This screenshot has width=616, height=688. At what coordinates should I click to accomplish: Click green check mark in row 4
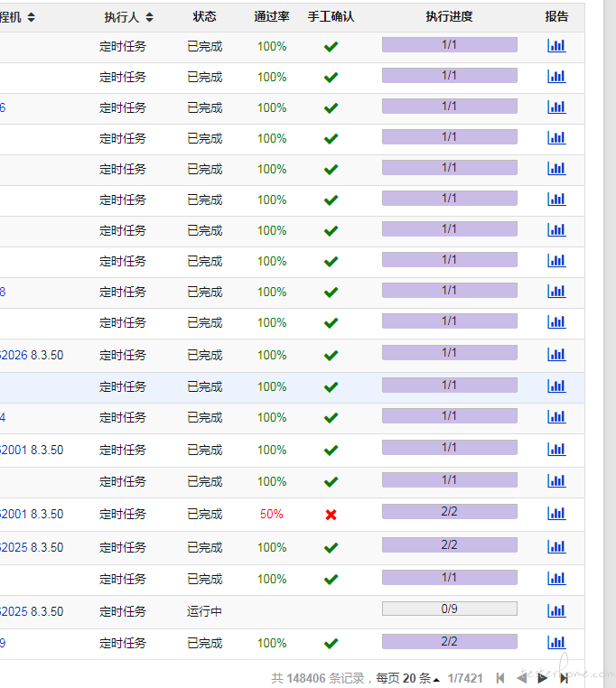click(331, 418)
